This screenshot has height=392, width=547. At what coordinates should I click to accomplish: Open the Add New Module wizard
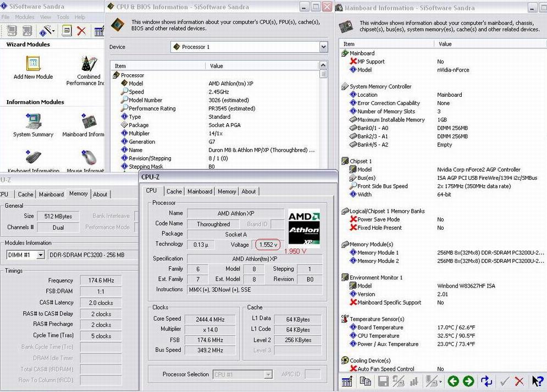pyautogui.click(x=33, y=68)
